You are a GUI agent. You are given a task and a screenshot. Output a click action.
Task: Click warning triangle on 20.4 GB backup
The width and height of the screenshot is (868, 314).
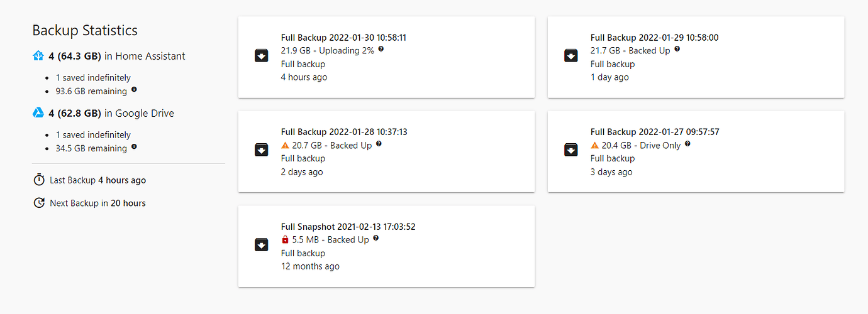[595, 145]
